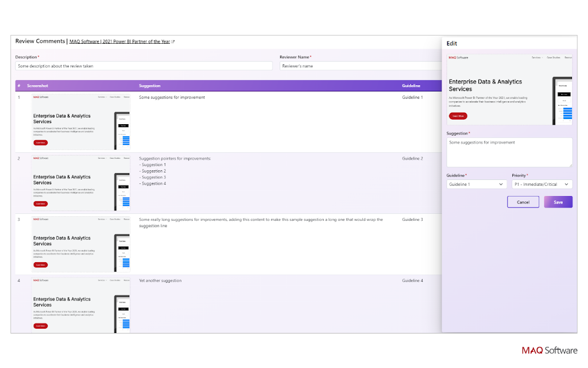Click the 'Guideline 2' cell in the table

point(412,159)
